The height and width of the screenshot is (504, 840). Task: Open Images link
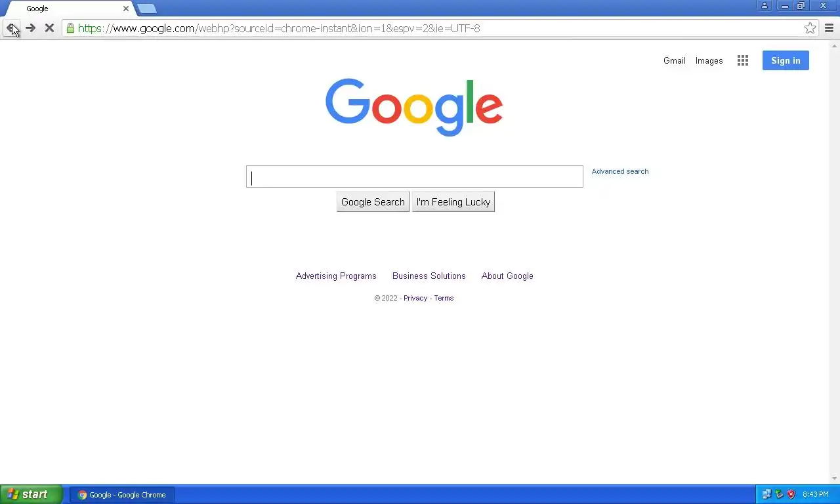[709, 60]
